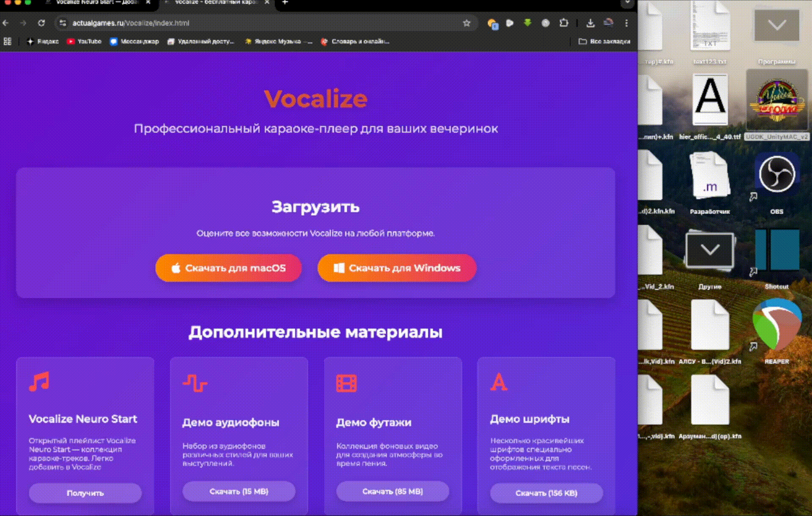Click Получить on the Vocalize Neuro Start card
Image resolution: width=812 pixels, height=516 pixels.
click(85, 493)
